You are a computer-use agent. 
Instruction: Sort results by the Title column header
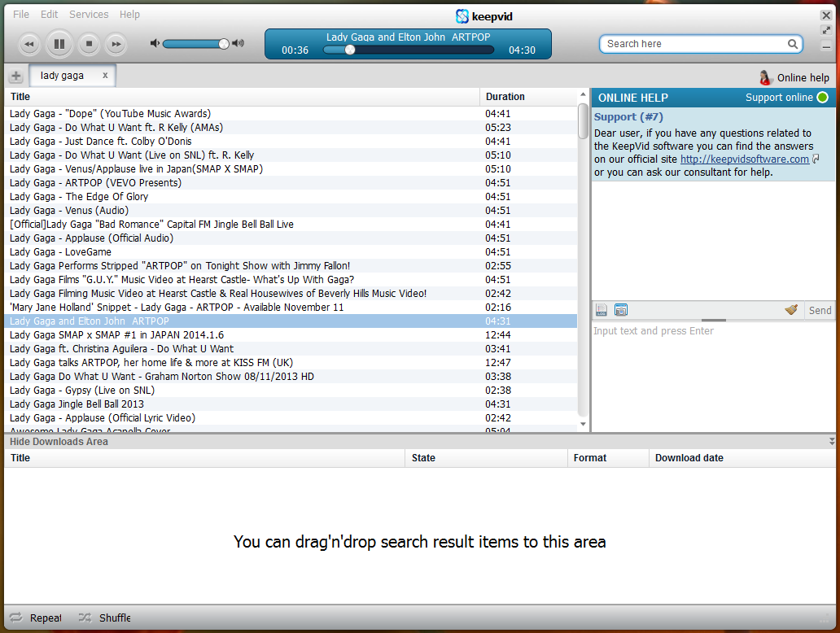pyautogui.click(x=242, y=97)
